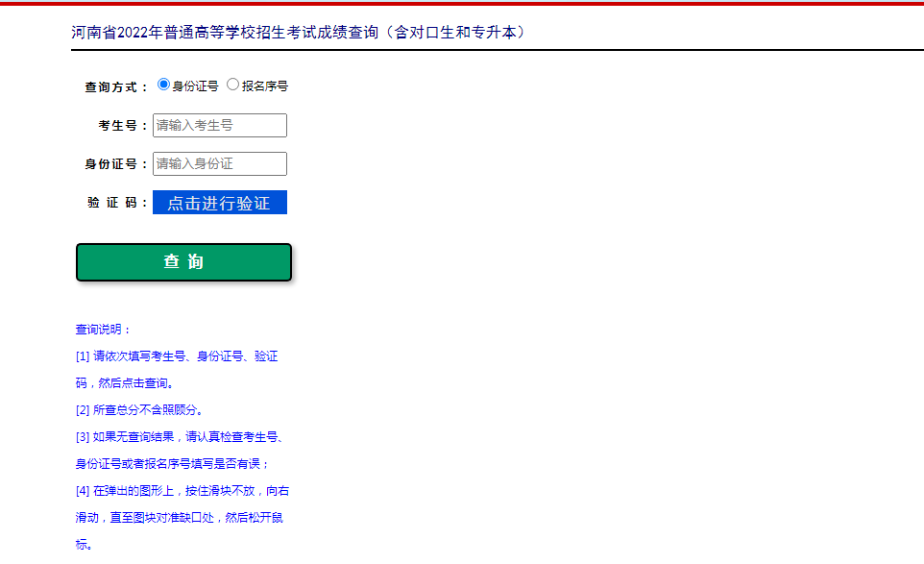Click the blue 点击进行验证 verification button

point(219,202)
